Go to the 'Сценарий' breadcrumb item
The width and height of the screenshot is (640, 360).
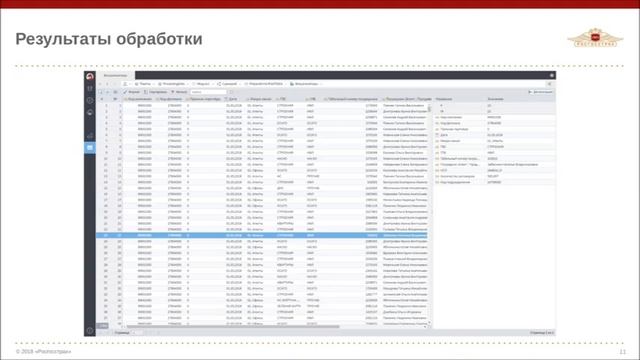click(x=227, y=84)
